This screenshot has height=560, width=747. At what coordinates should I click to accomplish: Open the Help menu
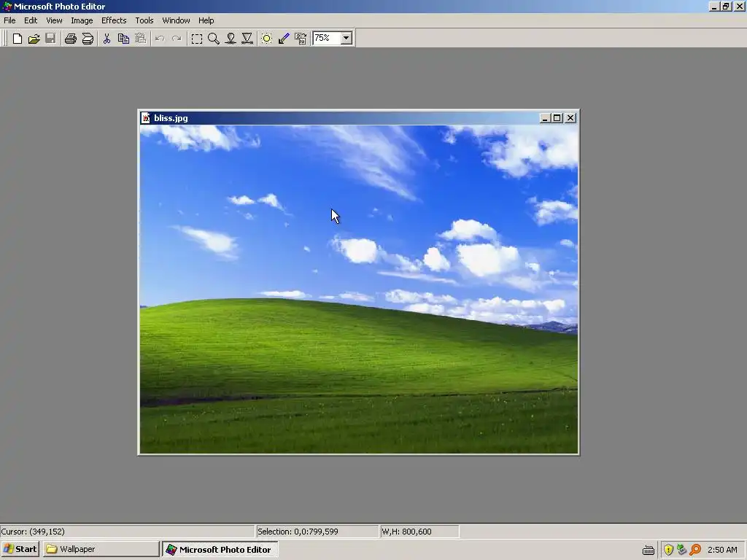click(x=206, y=20)
